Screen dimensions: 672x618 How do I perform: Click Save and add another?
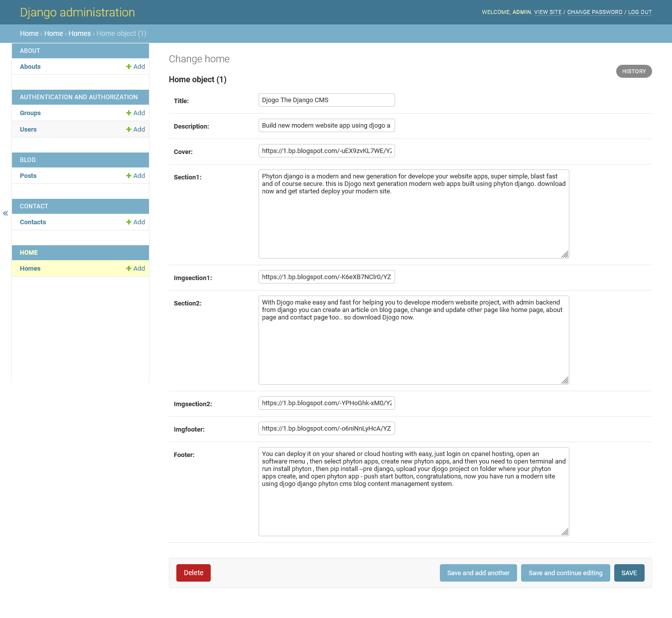point(478,573)
